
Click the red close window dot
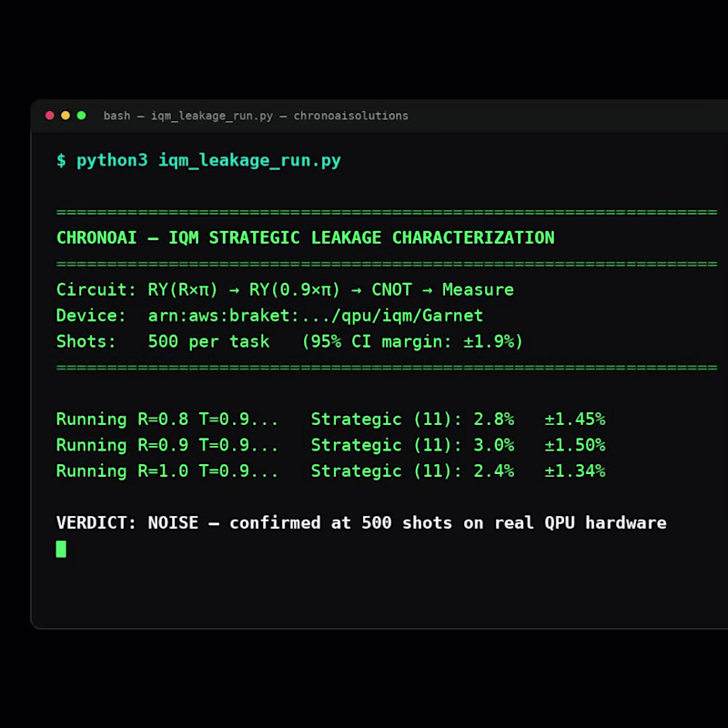pyautogui.click(x=50, y=116)
